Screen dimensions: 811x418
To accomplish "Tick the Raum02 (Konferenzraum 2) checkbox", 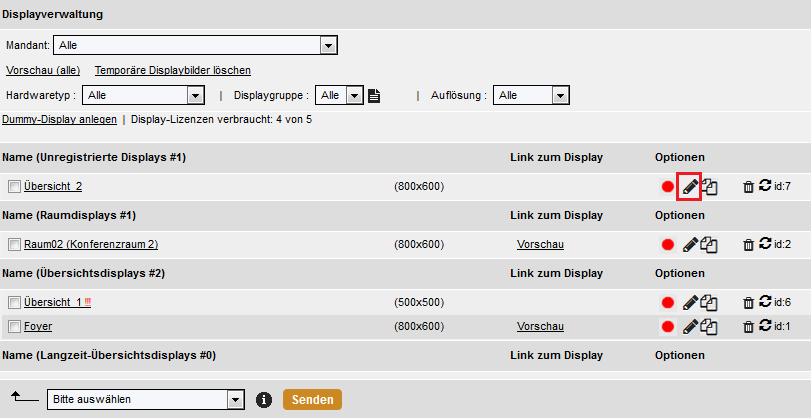I will point(14,244).
